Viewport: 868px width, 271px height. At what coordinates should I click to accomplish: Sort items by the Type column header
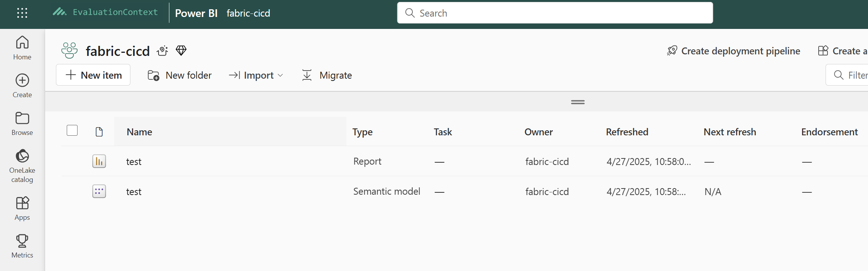pyautogui.click(x=362, y=132)
